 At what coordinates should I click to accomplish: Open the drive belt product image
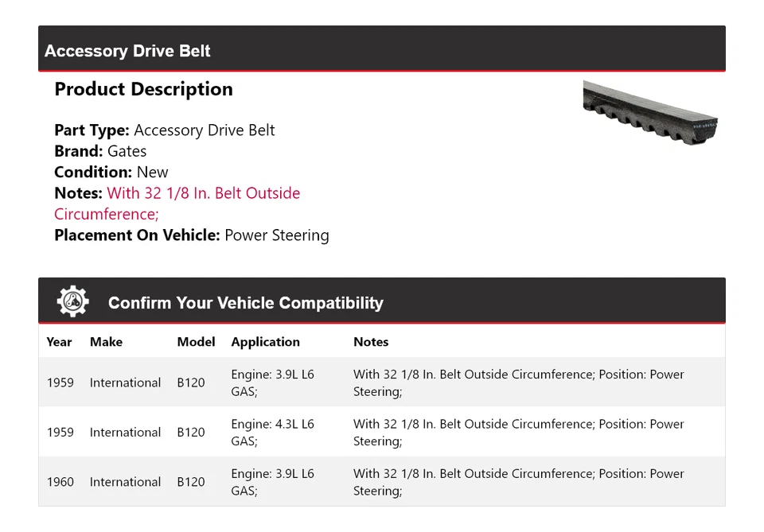650,111
